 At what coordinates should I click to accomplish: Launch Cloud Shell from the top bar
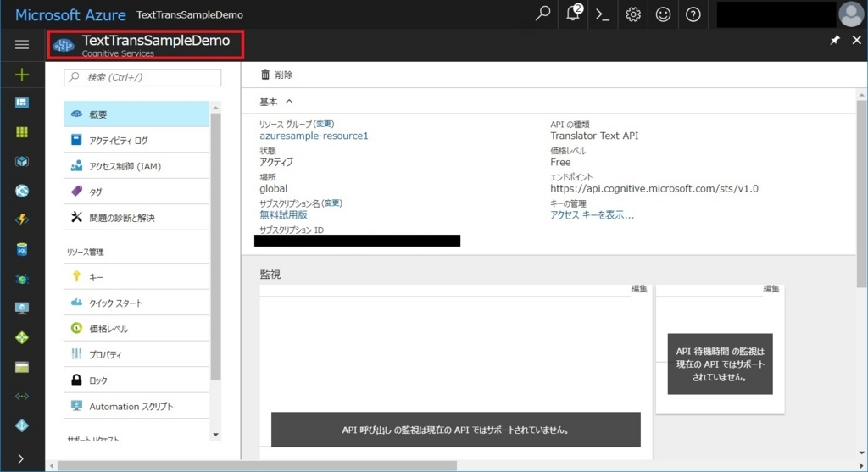point(603,14)
